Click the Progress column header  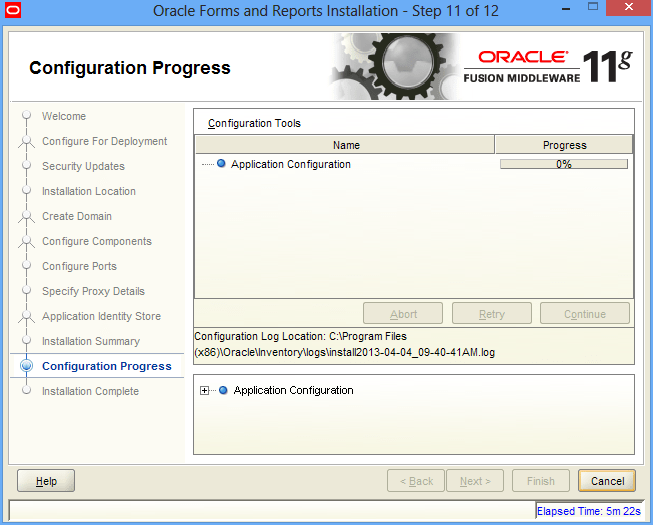coord(564,145)
